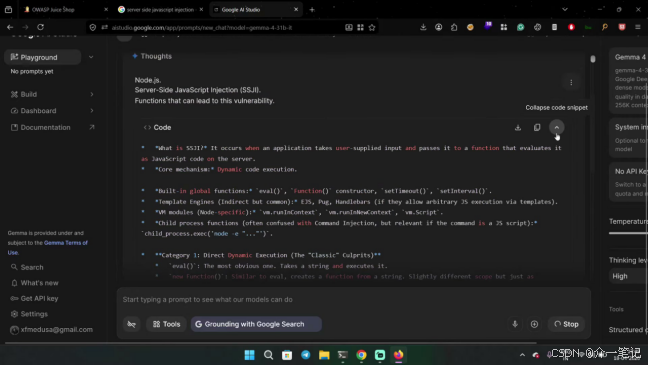Open the three-dot options menu for response
The image size is (648, 365).
(x=571, y=83)
